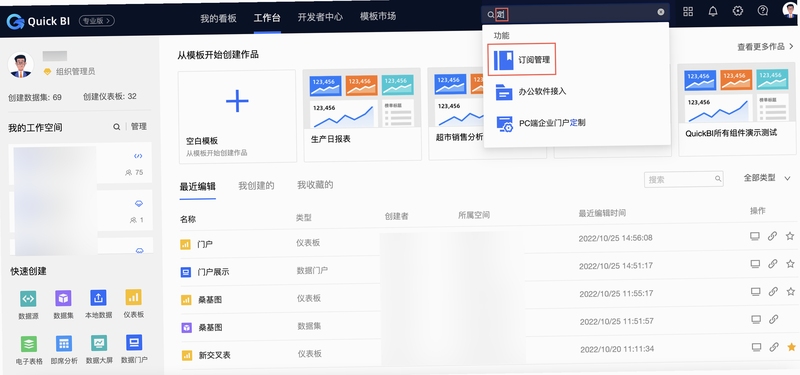
Task: Switch to 我创建的 tab
Action: tap(256, 186)
